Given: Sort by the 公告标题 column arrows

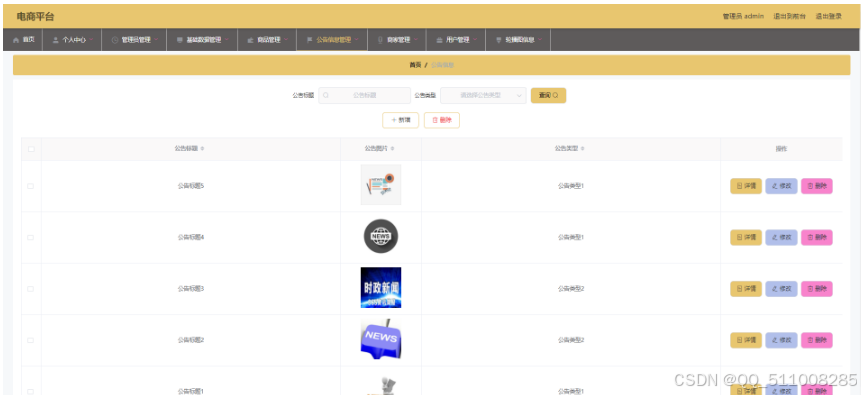Looking at the screenshot, I should (203, 149).
